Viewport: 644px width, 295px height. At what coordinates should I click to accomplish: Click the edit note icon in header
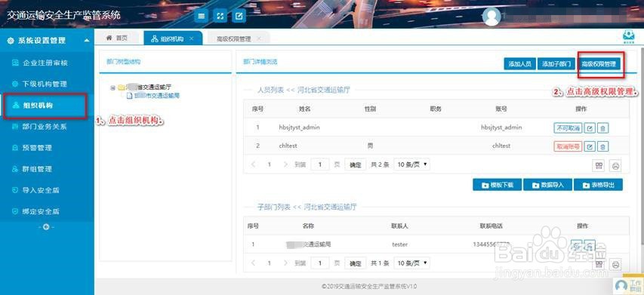click(x=239, y=17)
